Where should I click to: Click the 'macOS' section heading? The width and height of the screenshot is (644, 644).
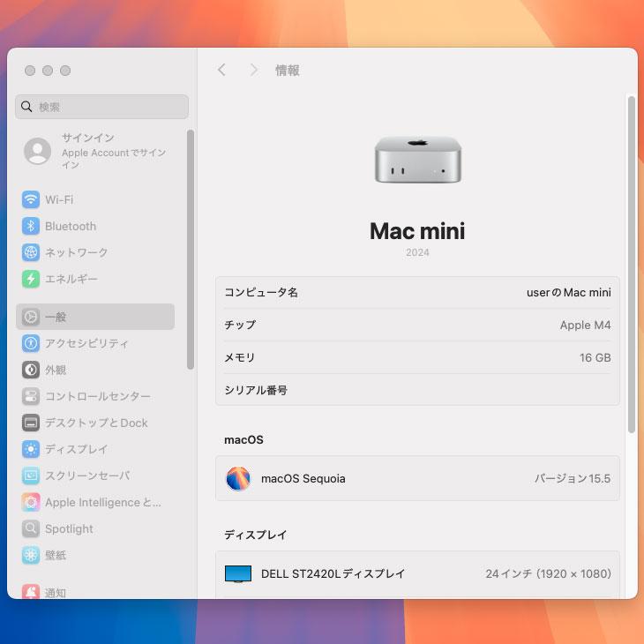(243, 440)
